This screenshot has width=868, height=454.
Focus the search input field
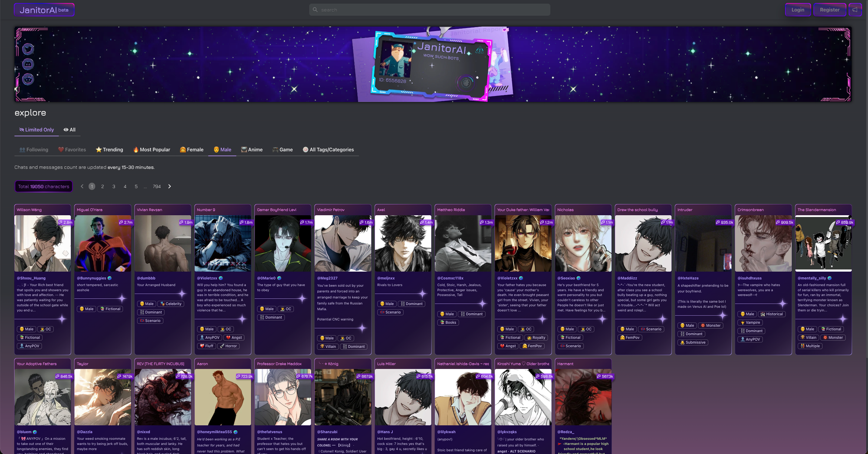[430, 10]
